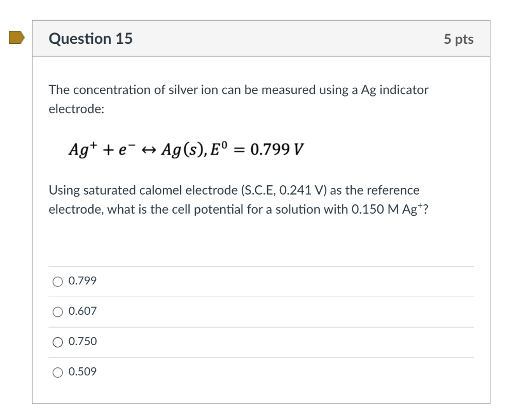Click the Question 15 heading
This screenshot has height=420, width=528.
(x=91, y=38)
